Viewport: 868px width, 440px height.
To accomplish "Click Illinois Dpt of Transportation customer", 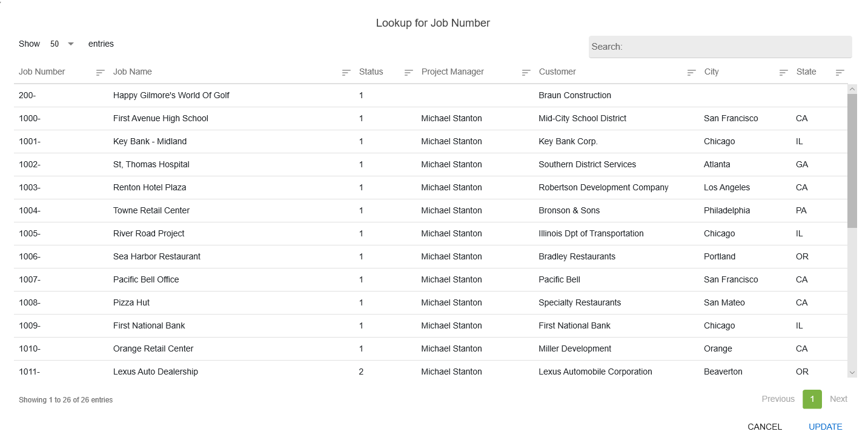I will 591,233.
